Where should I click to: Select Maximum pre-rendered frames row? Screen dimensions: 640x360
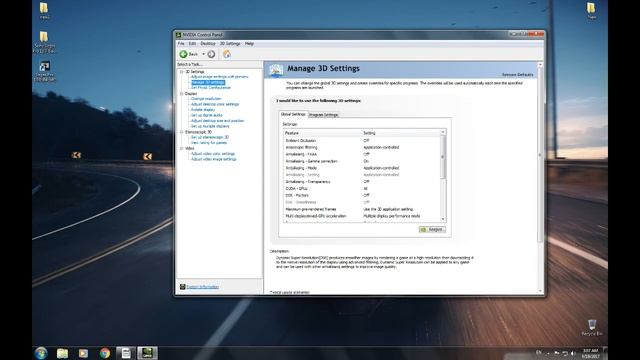[362, 209]
